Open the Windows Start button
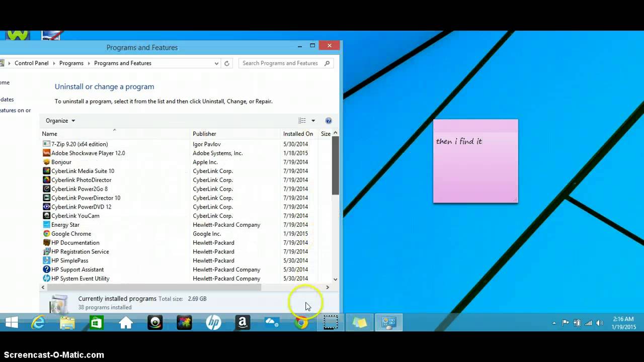 (x=12, y=323)
